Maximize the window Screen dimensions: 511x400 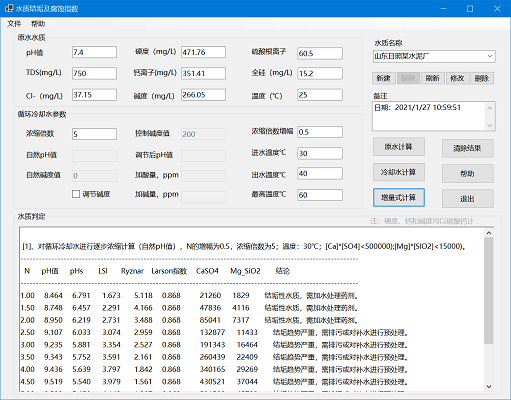(x=470, y=8)
